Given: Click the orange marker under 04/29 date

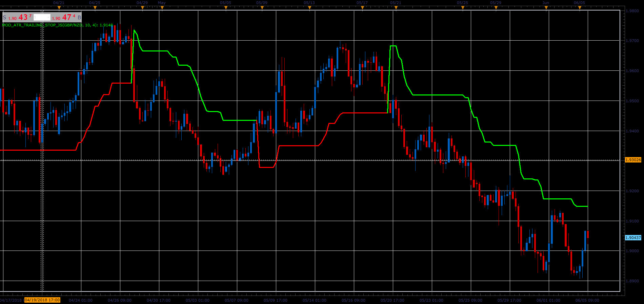Looking at the screenshot, I should coord(142,7).
